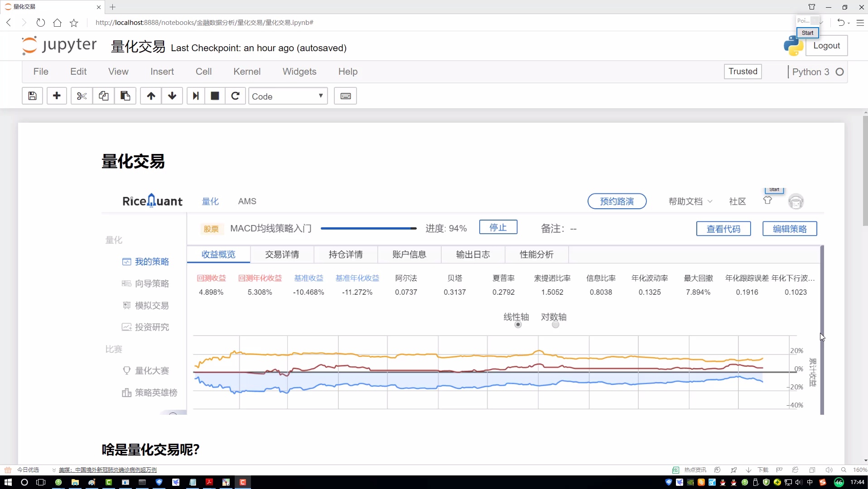Bookmark page with the star icon
Screen dimensions: 868x489
pos(74,23)
